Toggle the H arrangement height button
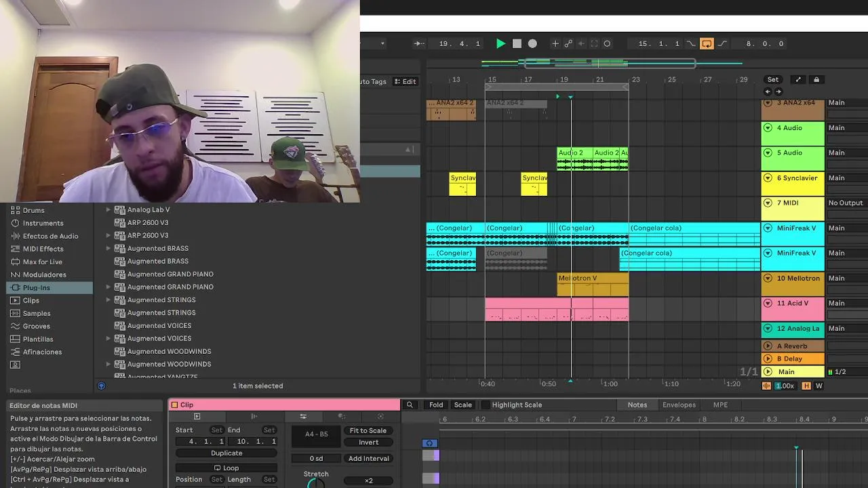 [x=806, y=386]
